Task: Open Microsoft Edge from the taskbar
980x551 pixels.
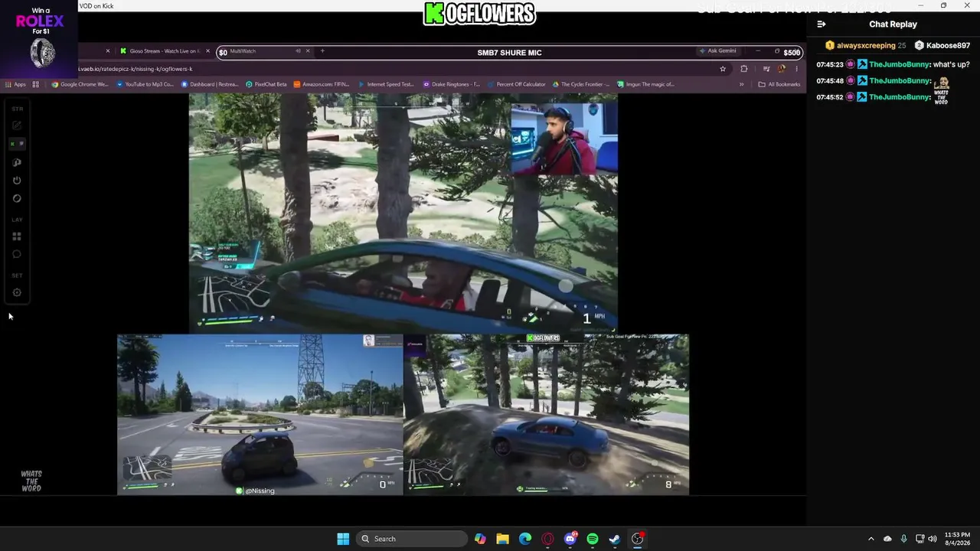Action: pyautogui.click(x=525, y=539)
